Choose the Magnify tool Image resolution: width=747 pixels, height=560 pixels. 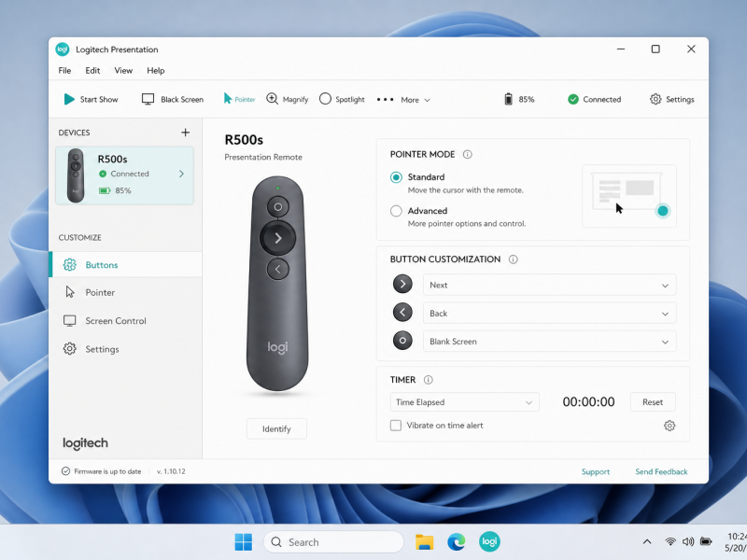point(288,99)
